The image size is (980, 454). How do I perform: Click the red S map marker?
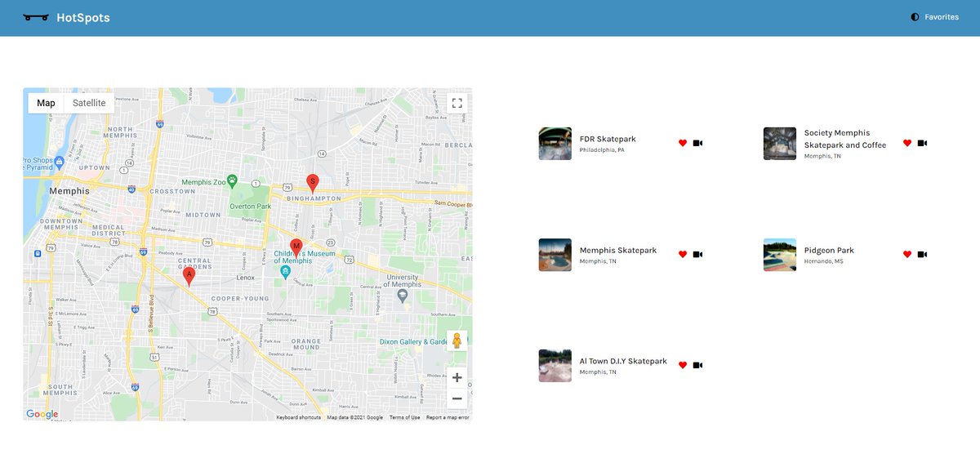312,183
